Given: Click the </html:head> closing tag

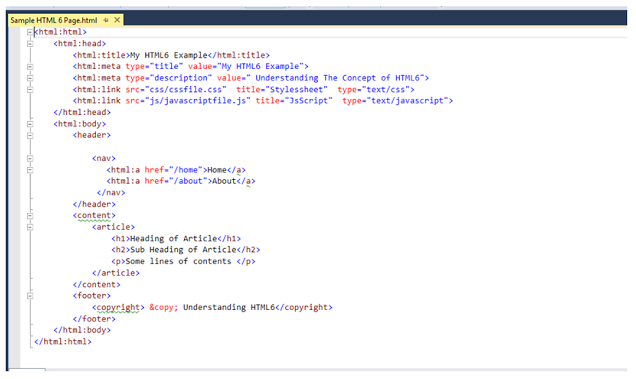Looking at the screenshot, I should click(82, 112).
